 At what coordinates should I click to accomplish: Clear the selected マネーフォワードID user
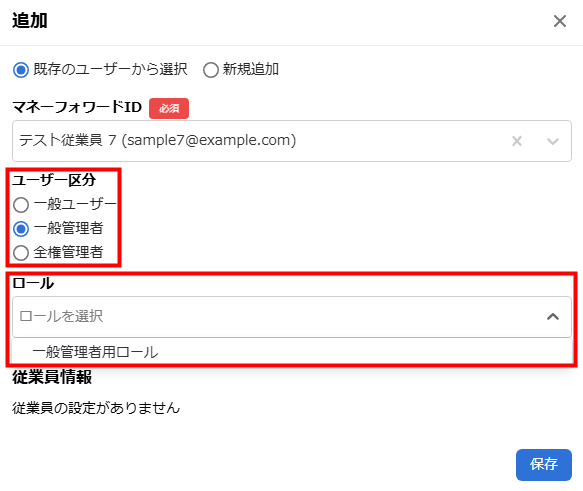click(x=517, y=141)
